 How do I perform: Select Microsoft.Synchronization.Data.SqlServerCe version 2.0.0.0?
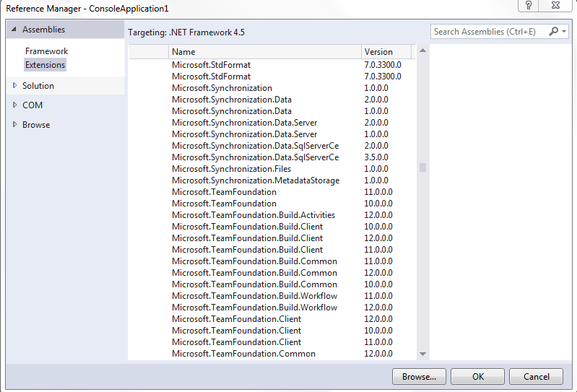[272, 146]
